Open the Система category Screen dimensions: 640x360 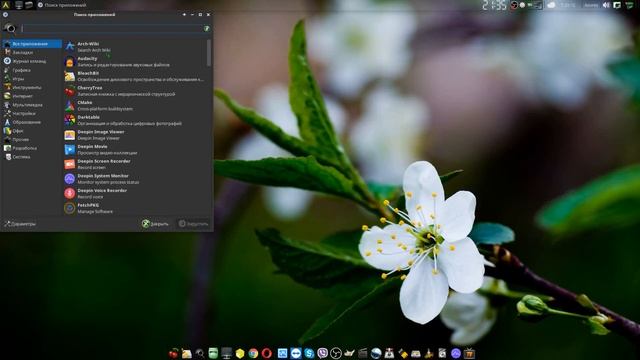tap(32, 157)
